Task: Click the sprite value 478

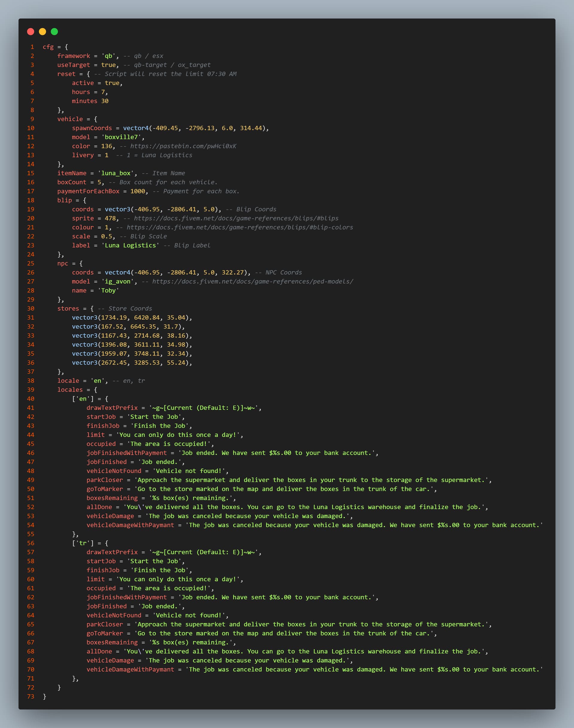Action: (x=110, y=218)
